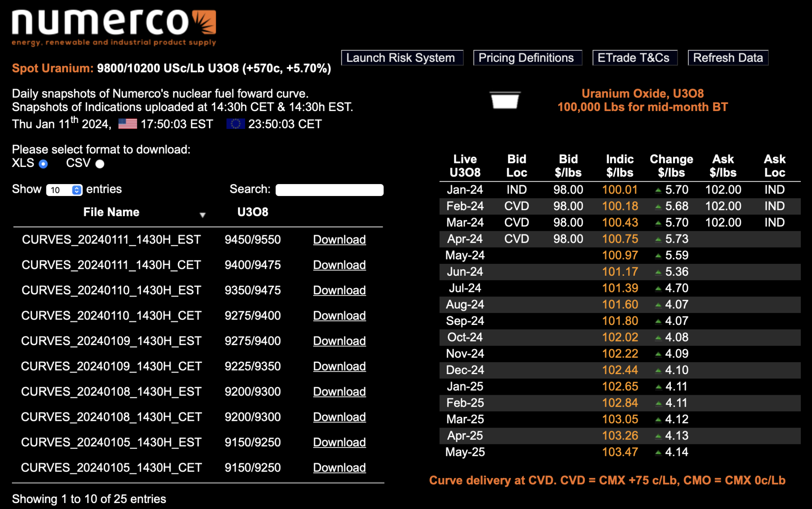Download CURVES_20240109_1430H_CET file

pos(339,366)
